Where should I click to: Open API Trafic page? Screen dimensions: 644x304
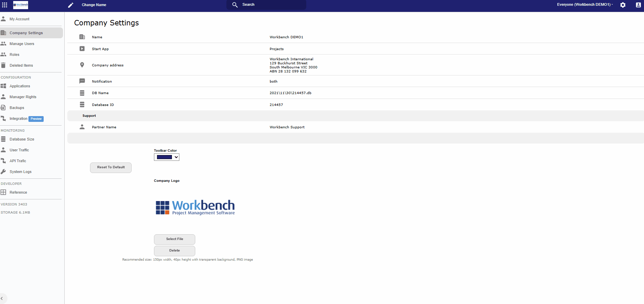(x=18, y=161)
